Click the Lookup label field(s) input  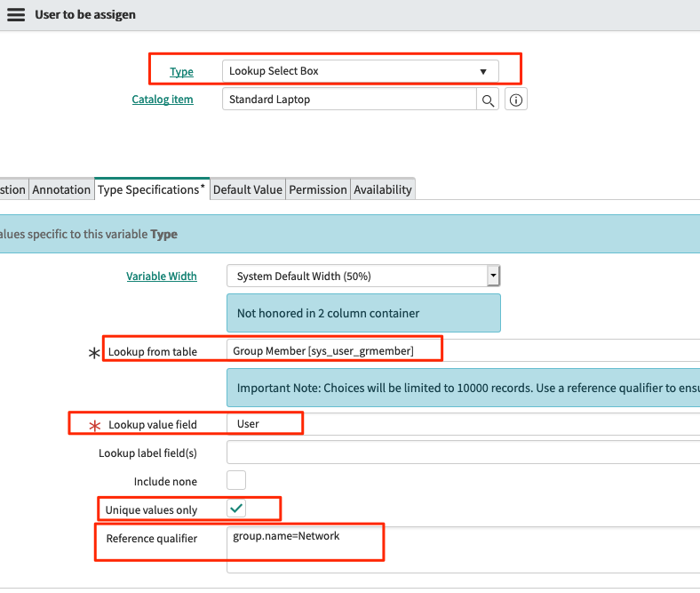point(464,453)
